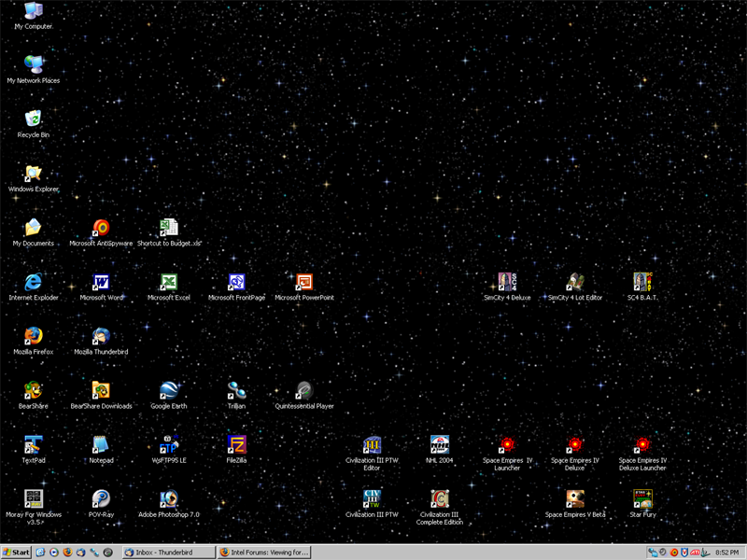This screenshot has height=560, width=747.
Task: Click the Firefox icon in Quick Launch
Action: click(x=67, y=553)
